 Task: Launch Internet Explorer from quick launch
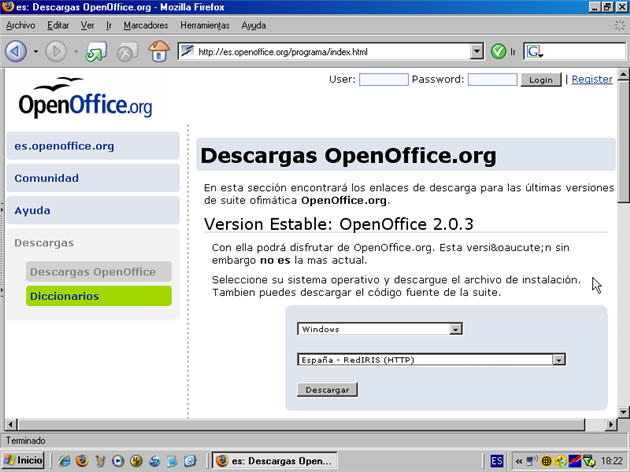tap(65, 461)
